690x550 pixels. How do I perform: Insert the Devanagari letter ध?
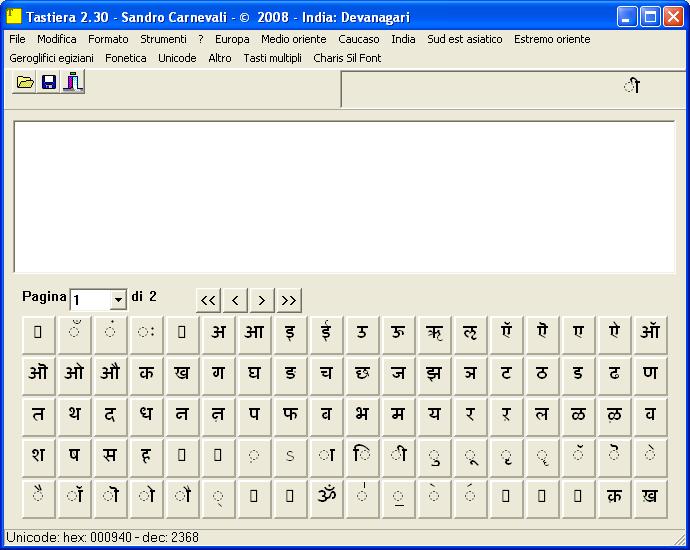(x=147, y=417)
